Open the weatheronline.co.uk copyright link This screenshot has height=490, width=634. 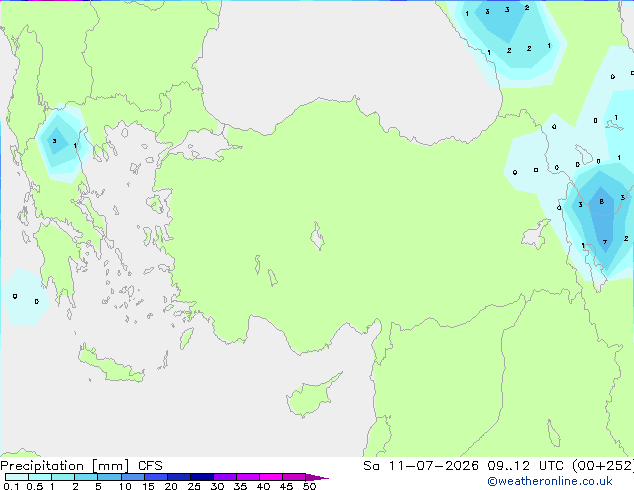pos(549,481)
